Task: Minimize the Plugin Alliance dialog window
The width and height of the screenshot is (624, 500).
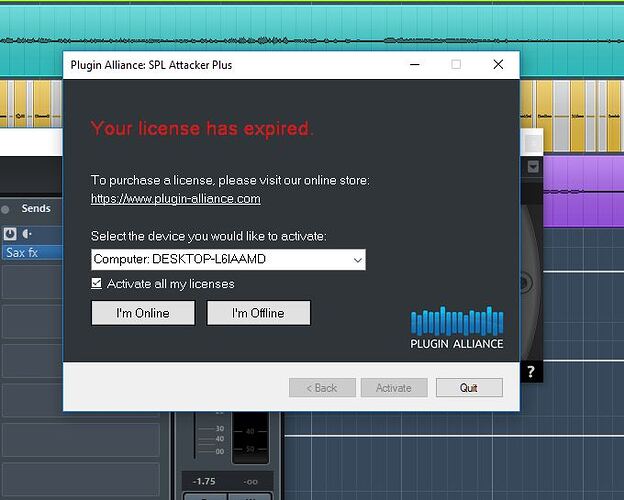Action: (415, 64)
